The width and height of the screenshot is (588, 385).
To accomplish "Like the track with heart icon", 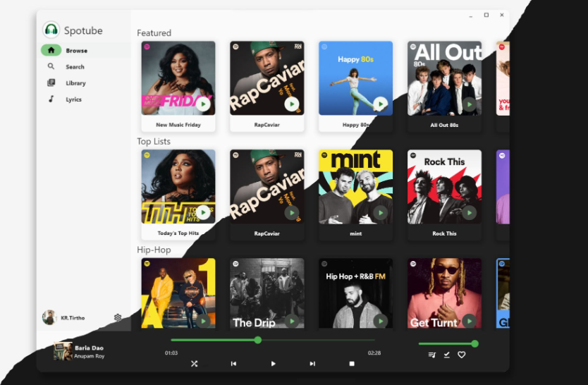I will 462,355.
